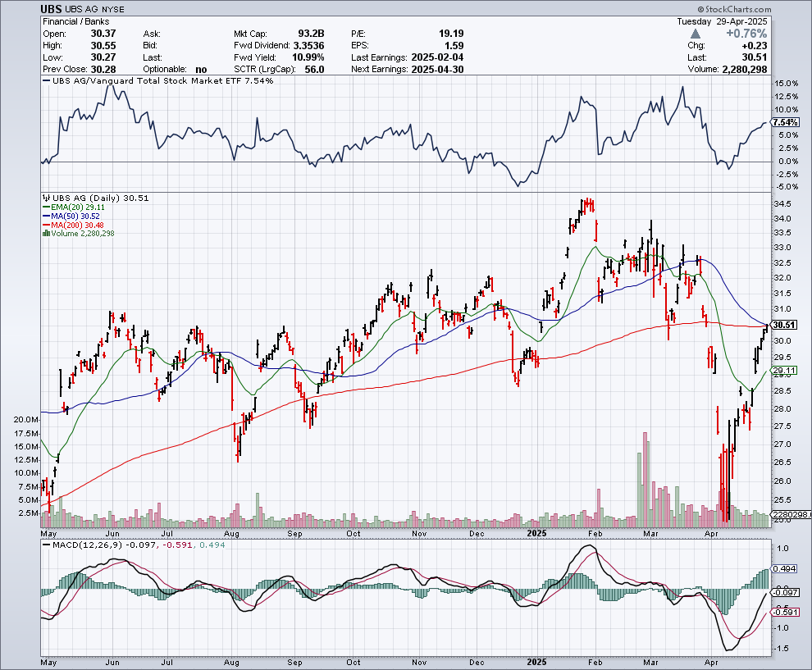Click the -0.591 MACD signal axis tag
Screen dimensions: 812x670
785,612
